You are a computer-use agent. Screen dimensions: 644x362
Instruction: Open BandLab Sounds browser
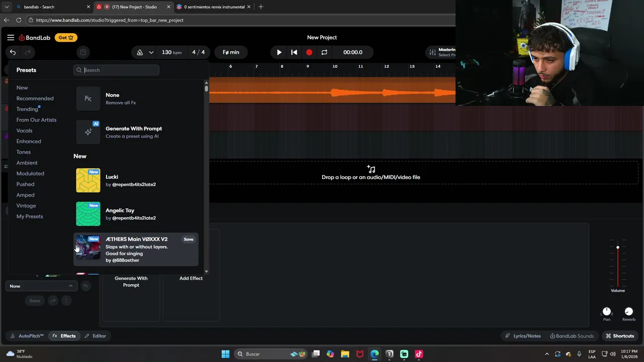[x=572, y=336]
